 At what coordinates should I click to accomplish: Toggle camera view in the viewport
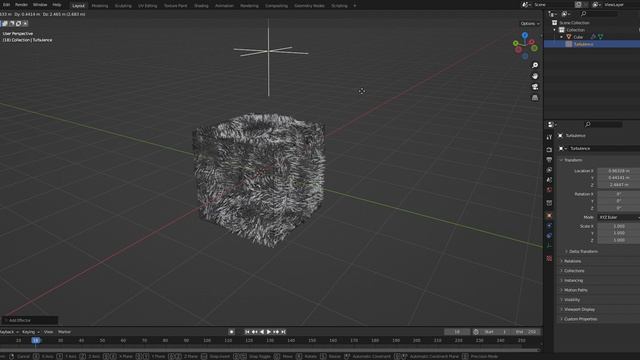pos(535,87)
